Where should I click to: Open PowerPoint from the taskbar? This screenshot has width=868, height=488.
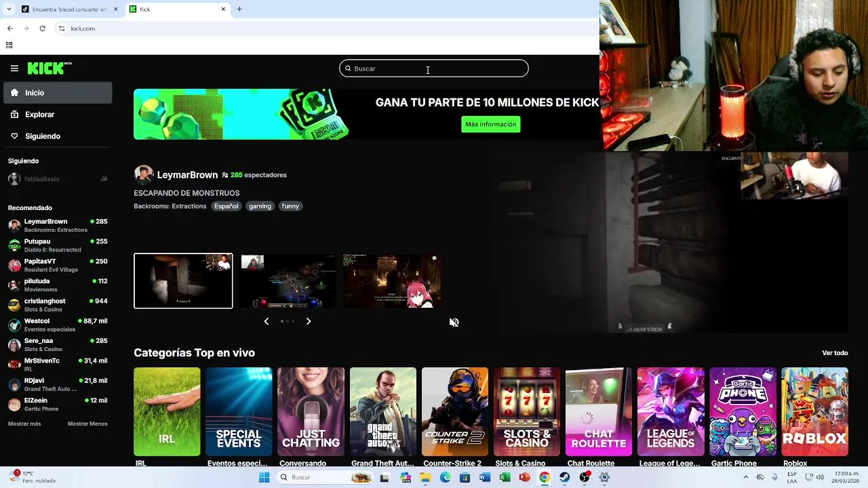(x=524, y=477)
